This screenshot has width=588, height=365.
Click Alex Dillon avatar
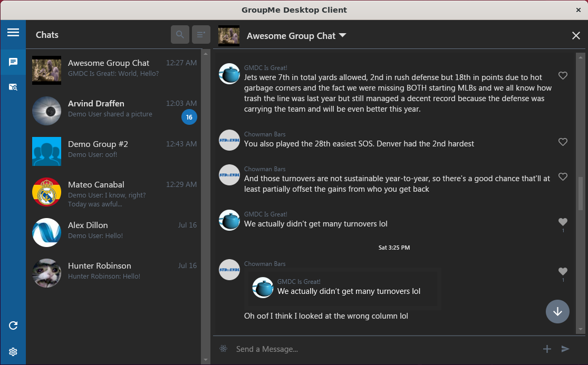(46, 232)
